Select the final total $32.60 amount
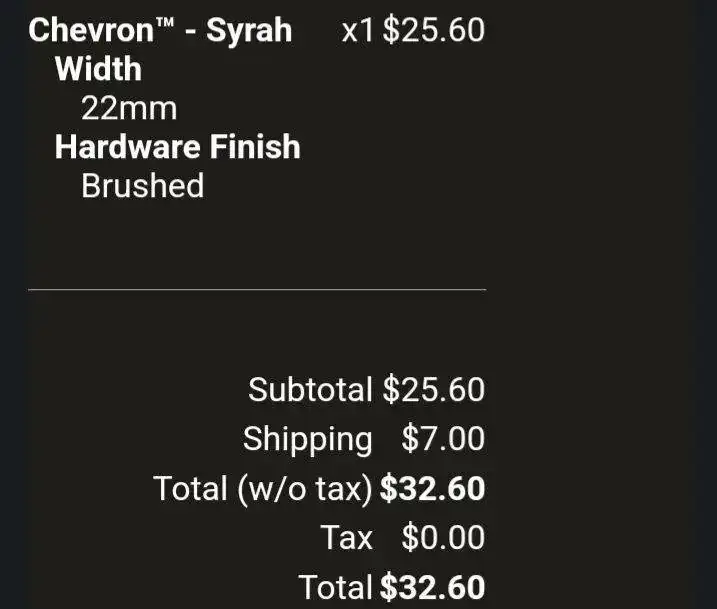The image size is (717, 609). 433,587
